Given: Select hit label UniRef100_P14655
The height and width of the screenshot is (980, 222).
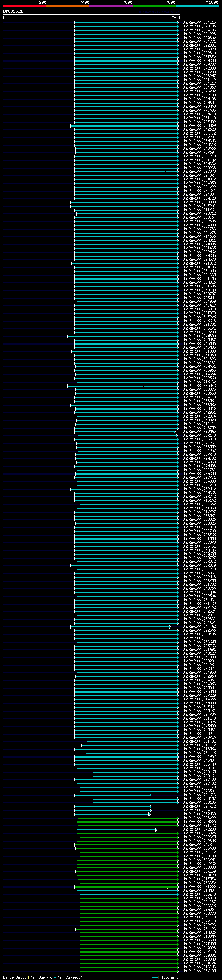Looking at the screenshot, I should (x=199, y=699).
